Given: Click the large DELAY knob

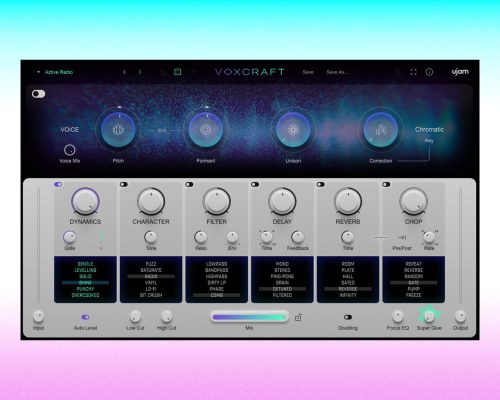Looking at the screenshot, I should [282, 201].
